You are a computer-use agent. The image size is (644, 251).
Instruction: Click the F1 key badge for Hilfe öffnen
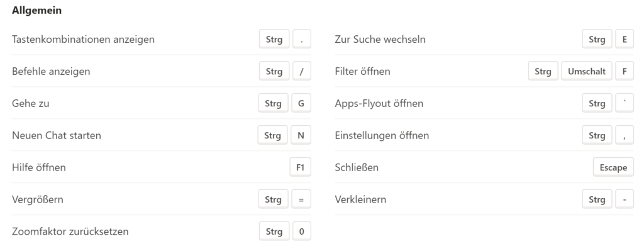(300, 167)
